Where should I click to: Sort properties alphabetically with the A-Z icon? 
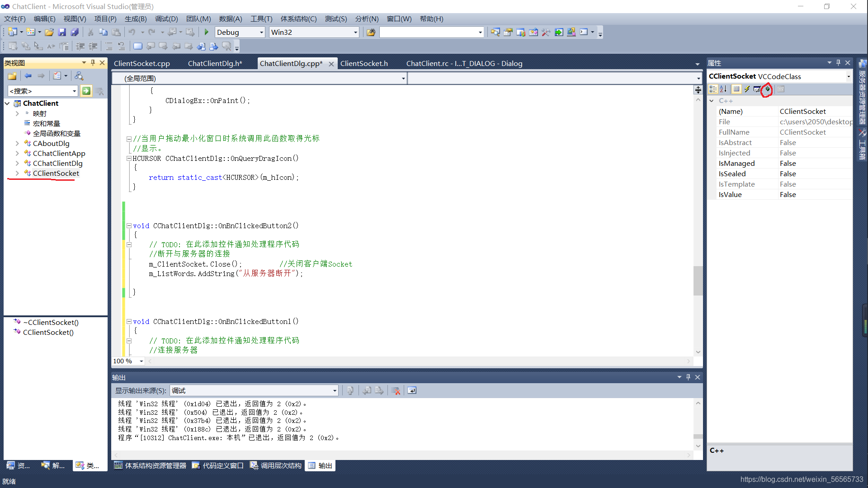[x=723, y=89]
